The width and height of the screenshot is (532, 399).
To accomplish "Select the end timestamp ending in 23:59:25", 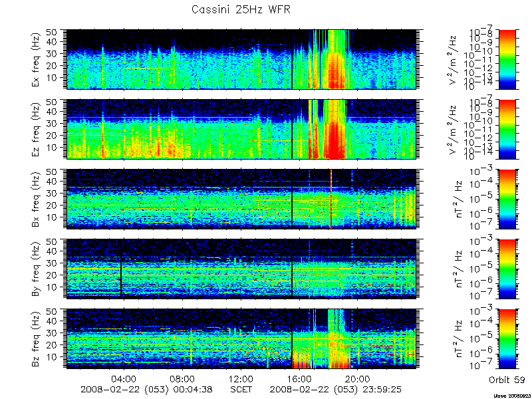I will pyautogui.click(x=335, y=390).
